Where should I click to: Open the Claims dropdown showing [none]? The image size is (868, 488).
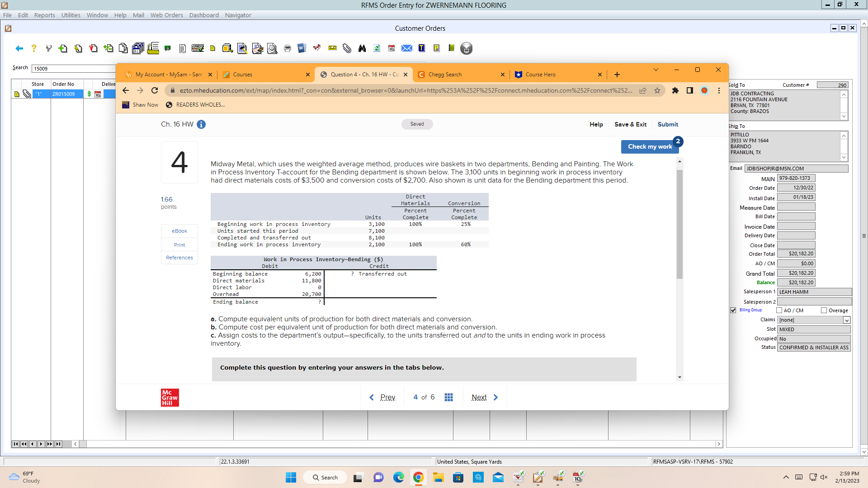pos(846,320)
